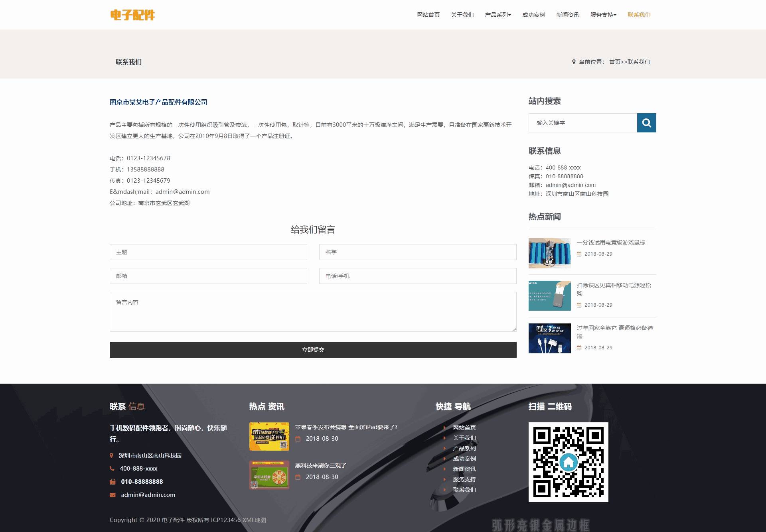This screenshot has height=532, width=766.
Task: Submit the form with 立即提交 button
Action: pyautogui.click(x=313, y=350)
